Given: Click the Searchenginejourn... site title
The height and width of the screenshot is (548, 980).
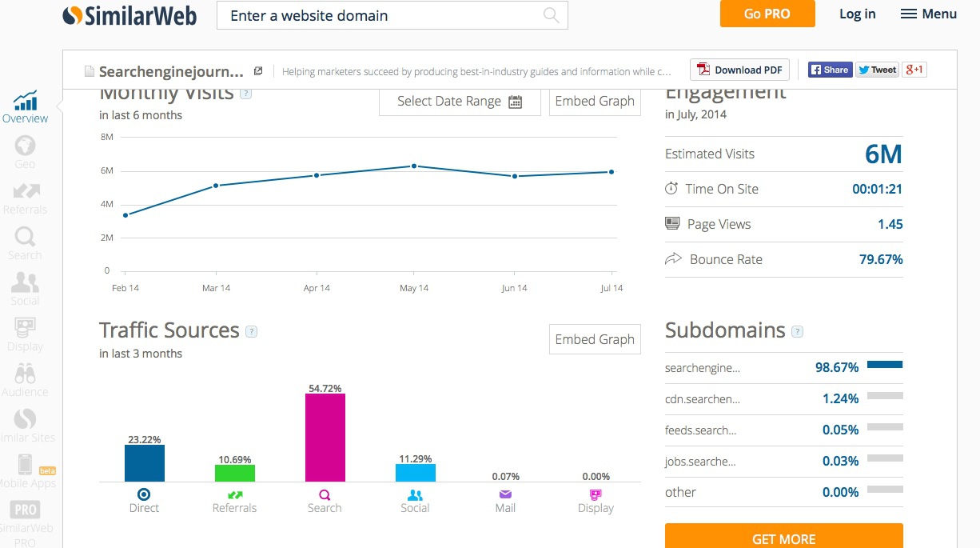Looking at the screenshot, I should click(x=172, y=71).
